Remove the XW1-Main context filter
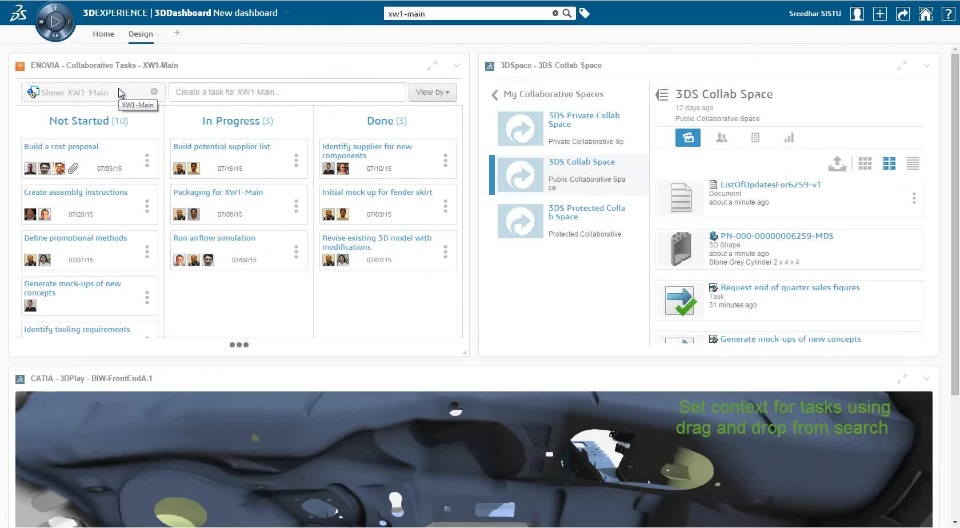The image size is (960, 528). coord(154,92)
